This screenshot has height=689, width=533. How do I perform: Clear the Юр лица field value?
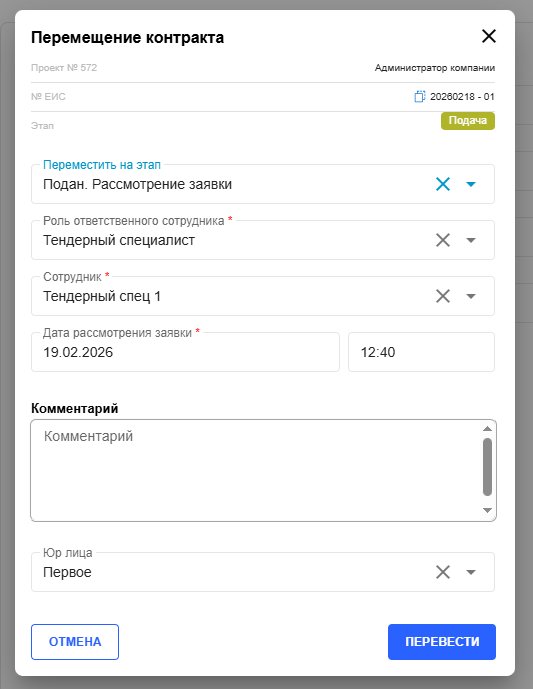pyautogui.click(x=443, y=572)
